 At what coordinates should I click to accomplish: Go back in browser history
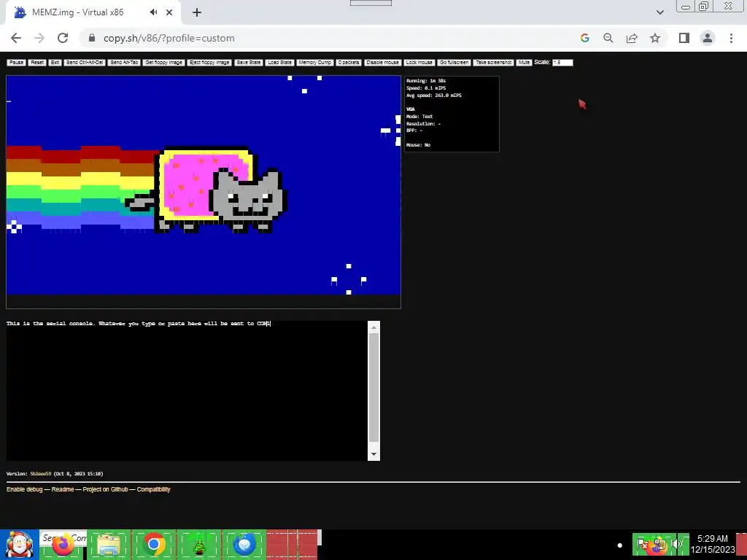click(x=16, y=38)
